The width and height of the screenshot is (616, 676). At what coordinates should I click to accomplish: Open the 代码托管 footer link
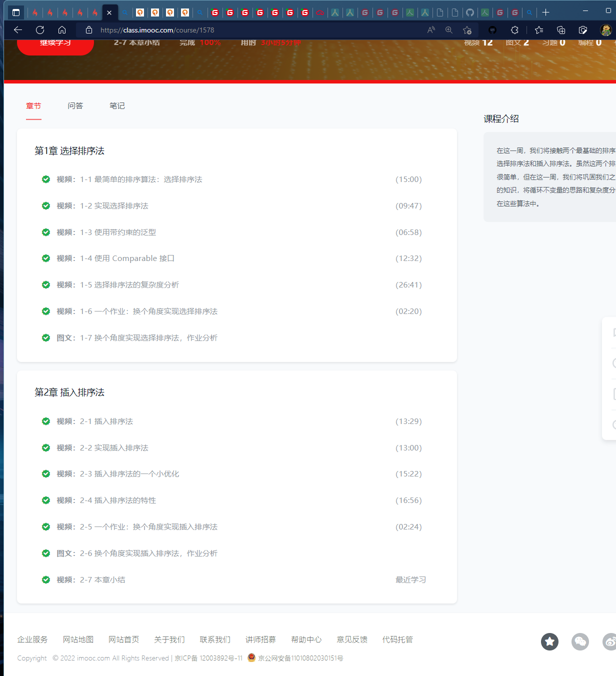point(397,639)
